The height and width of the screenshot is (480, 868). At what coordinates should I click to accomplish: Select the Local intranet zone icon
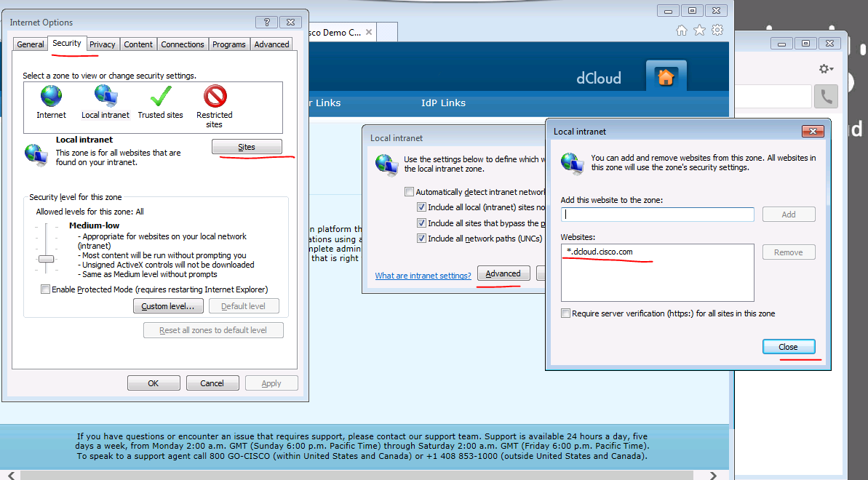(x=105, y=96)
